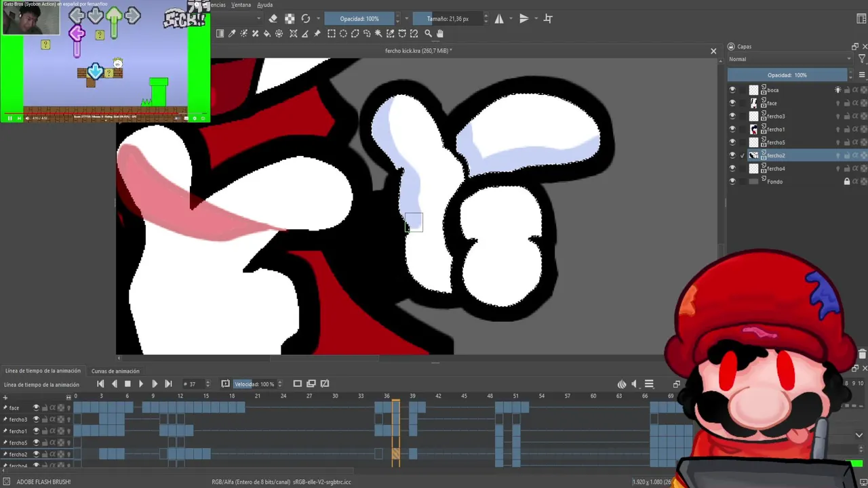The height and width of the screenshot is (488, 868).
Task: Click the Tamaño size stepper arrows
Action: pos(486,19)
